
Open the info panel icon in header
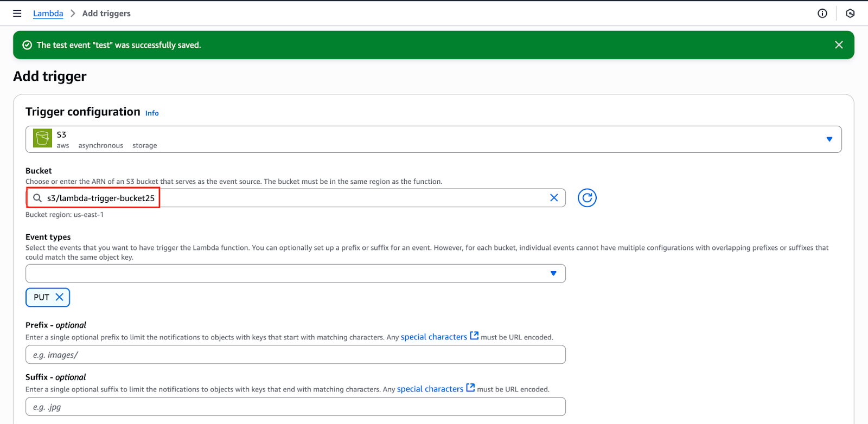tap(822, 14)
